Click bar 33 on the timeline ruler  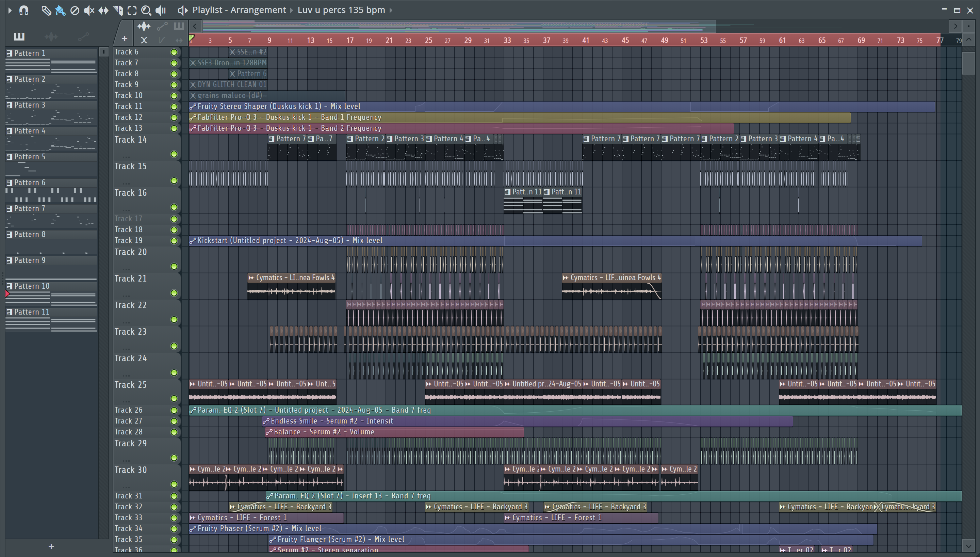pyautogui.click(x=507, y=40)
